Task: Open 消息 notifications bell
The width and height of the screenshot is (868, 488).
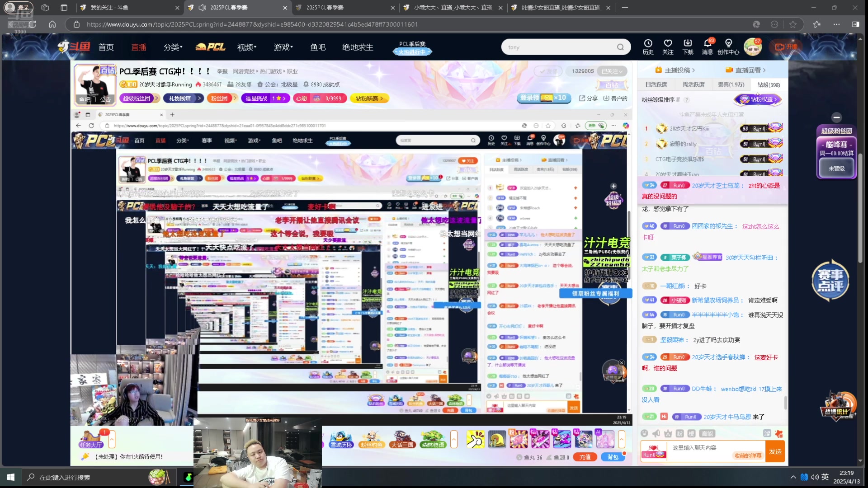Action: tap(708, 47)
